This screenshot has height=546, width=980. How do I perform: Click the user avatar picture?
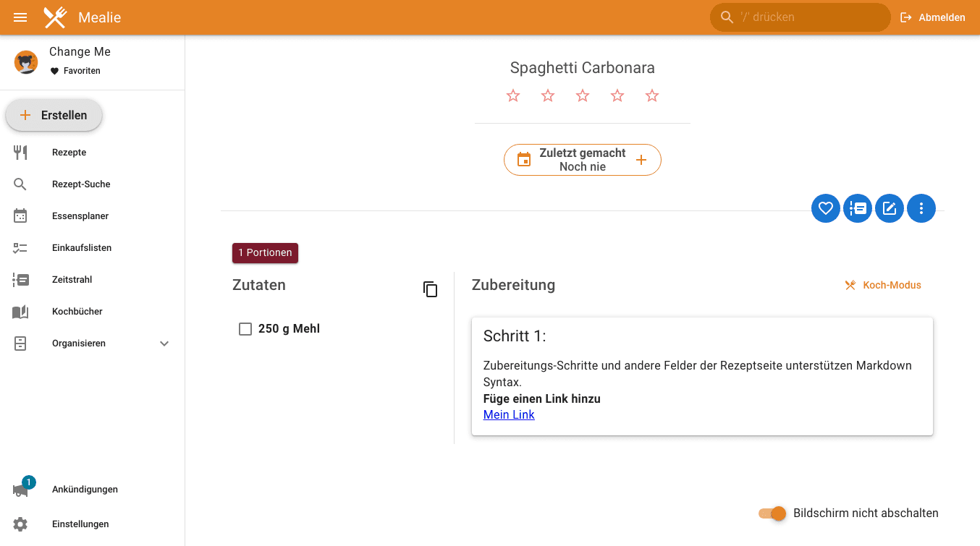[x=26, y=62]
